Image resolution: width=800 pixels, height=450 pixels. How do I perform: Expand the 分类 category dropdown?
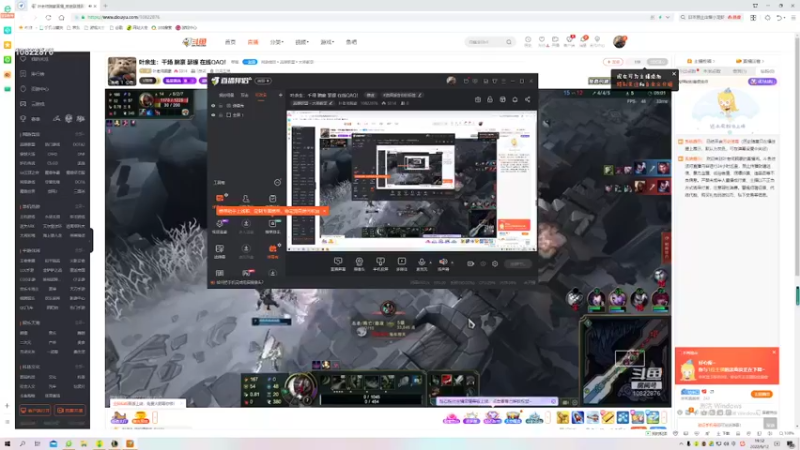[x=277, y=42]
